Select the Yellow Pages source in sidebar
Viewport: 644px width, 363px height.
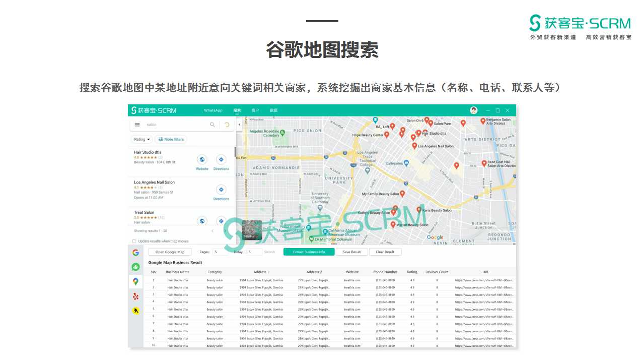point(135,311)
